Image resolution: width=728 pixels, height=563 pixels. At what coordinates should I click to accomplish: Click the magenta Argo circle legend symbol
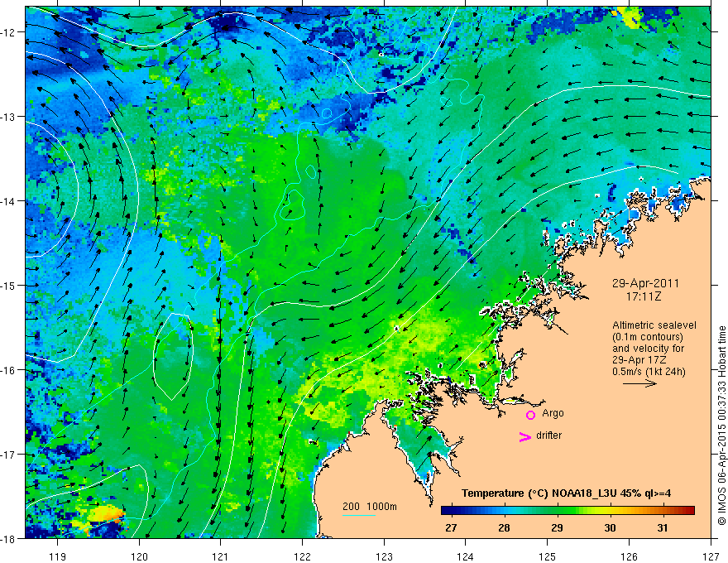point(530,415)
